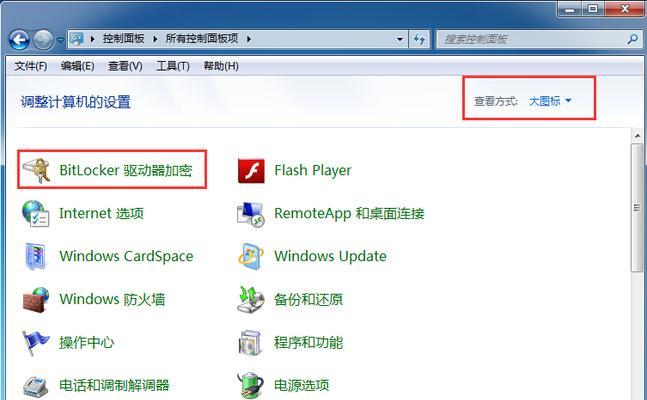Open the Windows 防火墙 link

pos(112,299)
